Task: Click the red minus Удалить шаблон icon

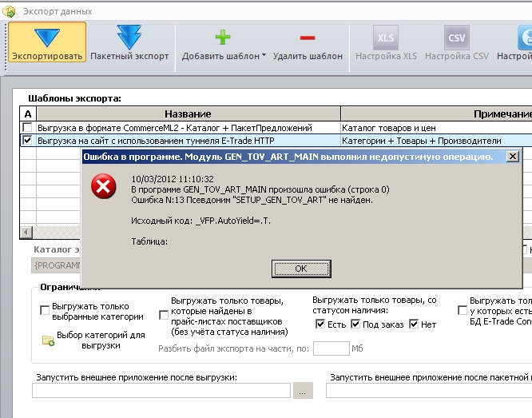Action: (308, 38)
